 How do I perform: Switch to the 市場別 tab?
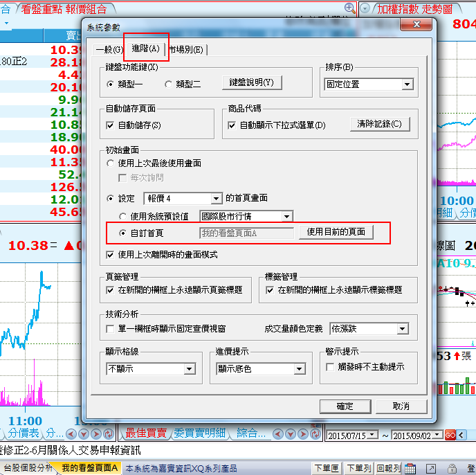tap(187, 49)
